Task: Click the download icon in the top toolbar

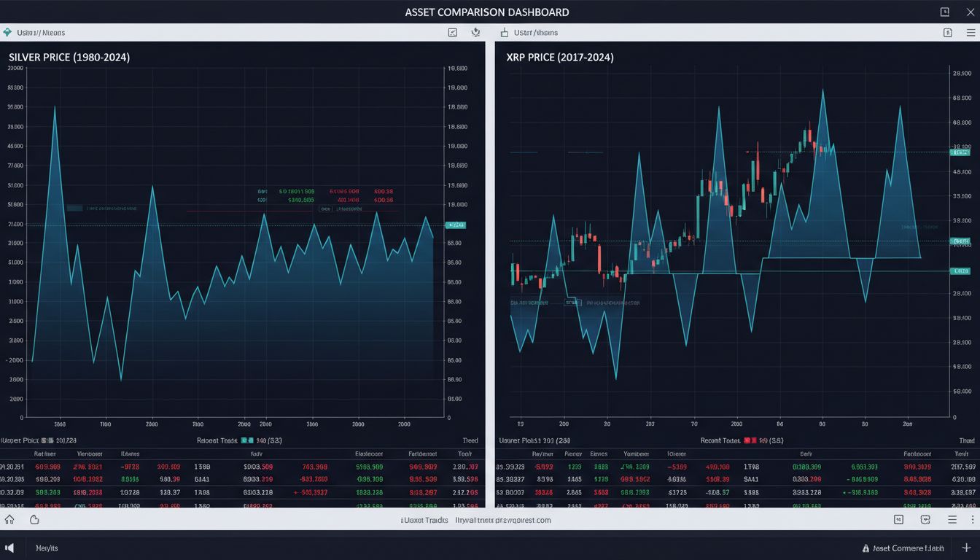Action: (476, 32)
